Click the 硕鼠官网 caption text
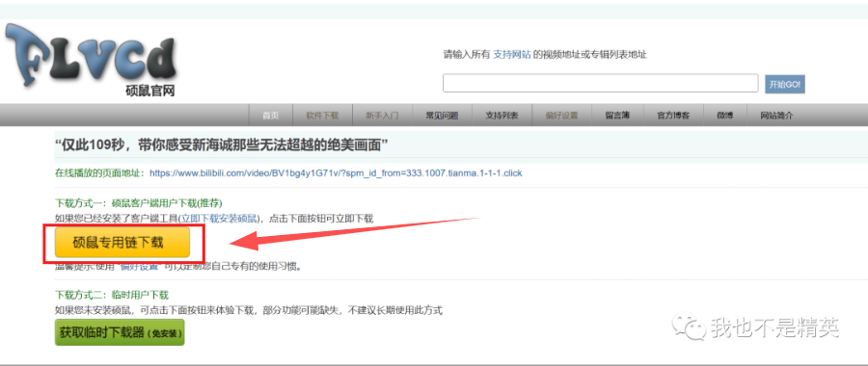The image size is (868, 366). (150, 91)
